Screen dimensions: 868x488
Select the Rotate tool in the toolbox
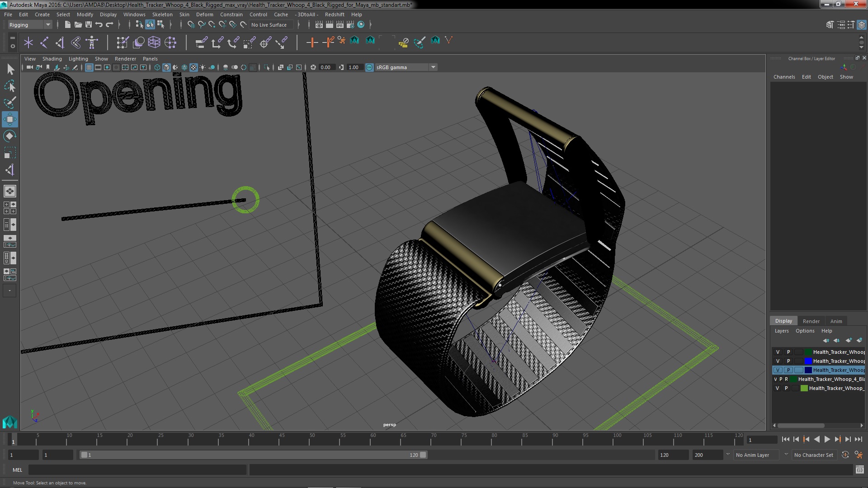point(9,136)
